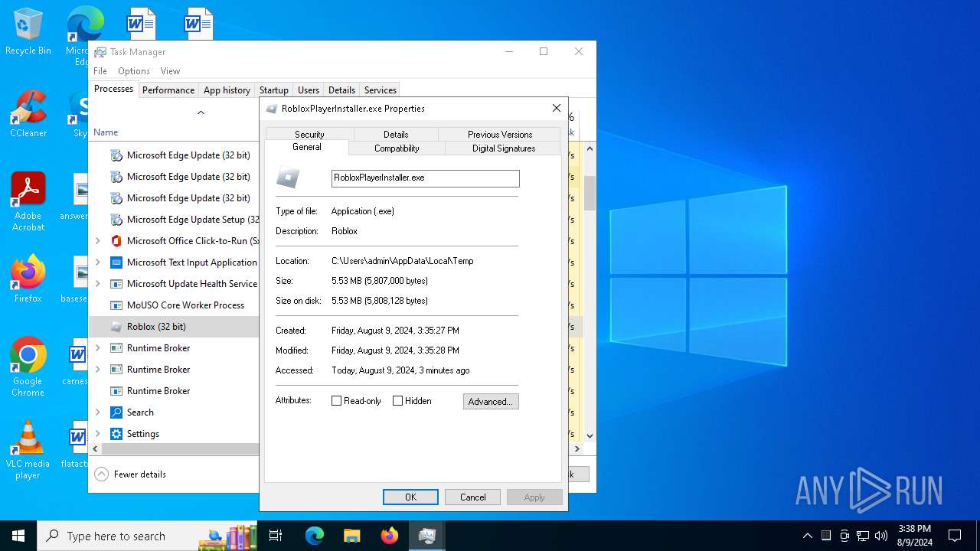
Task: Expand Settings process group
Action: (98, 434)
